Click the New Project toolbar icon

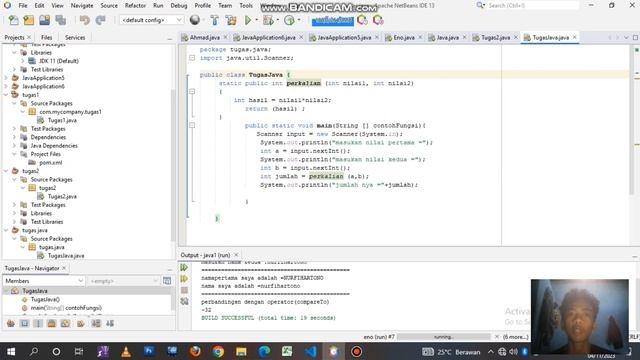pyautogui.click(x=29, y=20)
